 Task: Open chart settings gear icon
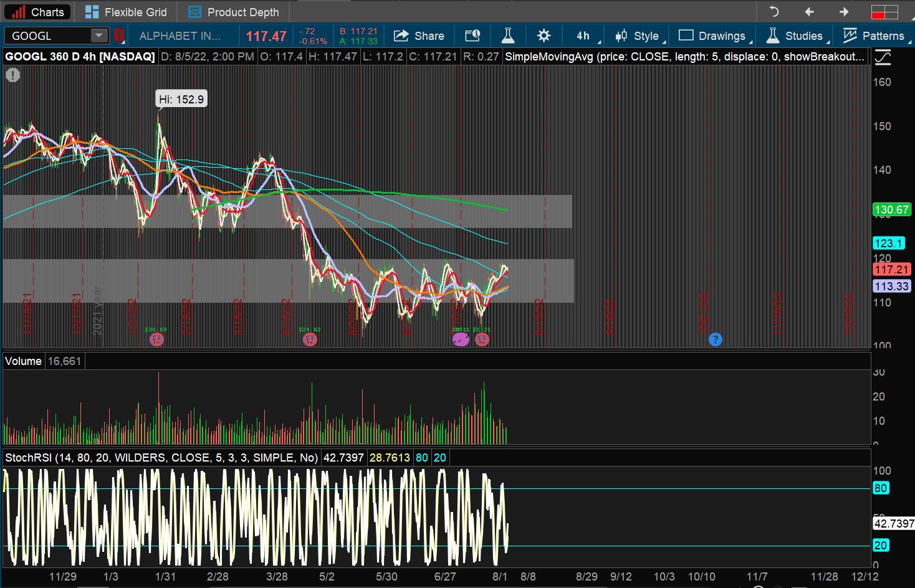click(x=544, y=36)
